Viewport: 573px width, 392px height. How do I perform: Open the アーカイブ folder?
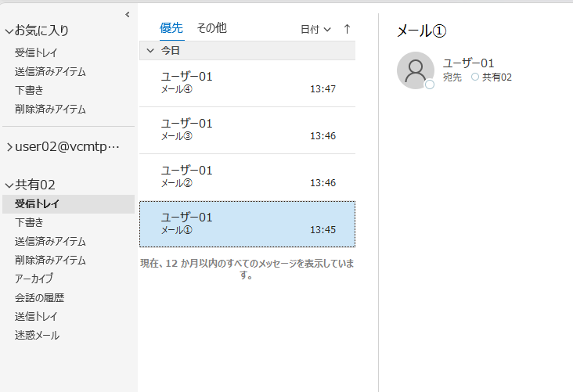[x=34, y=279]
